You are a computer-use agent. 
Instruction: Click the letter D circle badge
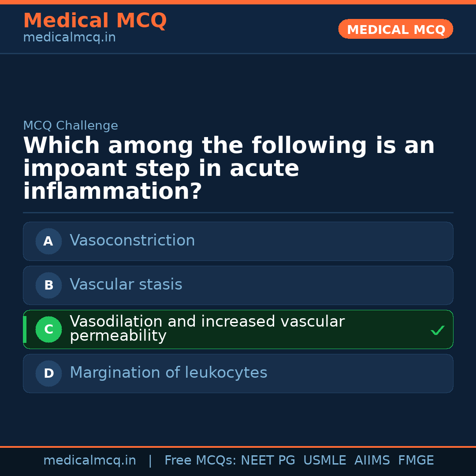[x=48, y=373]
